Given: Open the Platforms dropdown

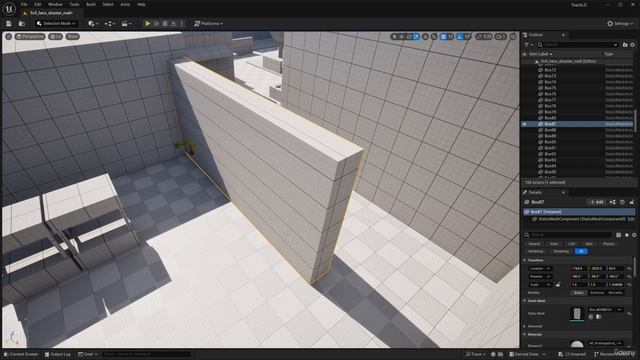Looking at the screenshot, I should click(x=209, y=24).
